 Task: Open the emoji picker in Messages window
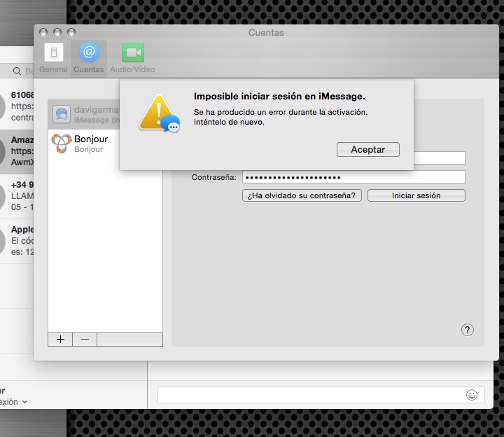472,395
